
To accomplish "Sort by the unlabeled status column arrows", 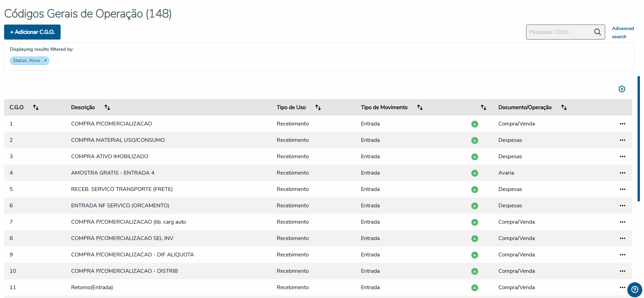I will 484,107.
